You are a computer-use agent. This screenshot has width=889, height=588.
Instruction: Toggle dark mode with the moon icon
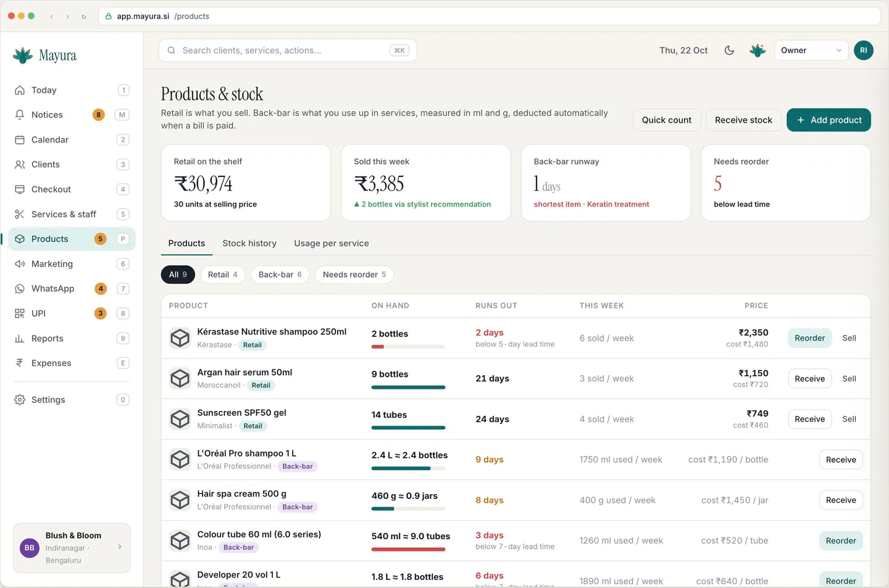coord(729,51)
